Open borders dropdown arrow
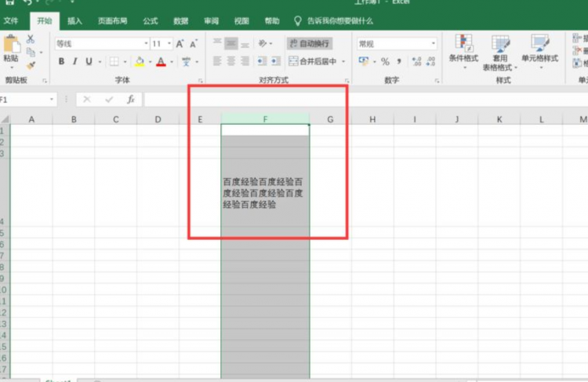This screenshot has width=588, height=382. tap(125, 61)
